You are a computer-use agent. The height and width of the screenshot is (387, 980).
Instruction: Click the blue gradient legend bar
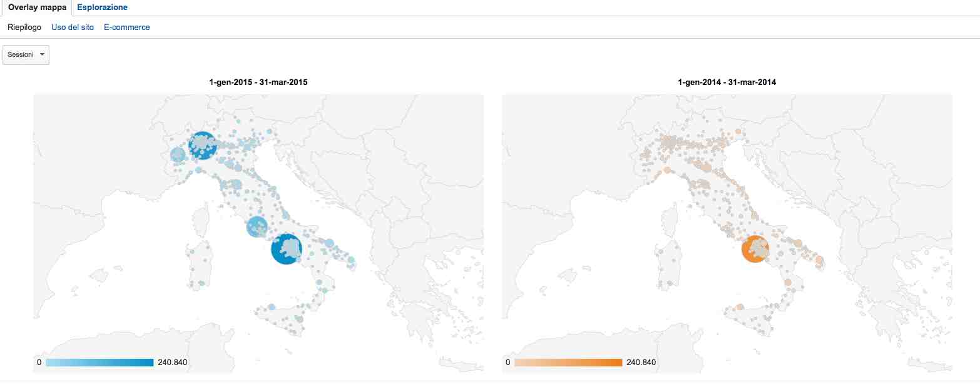[x=100, y=363]
